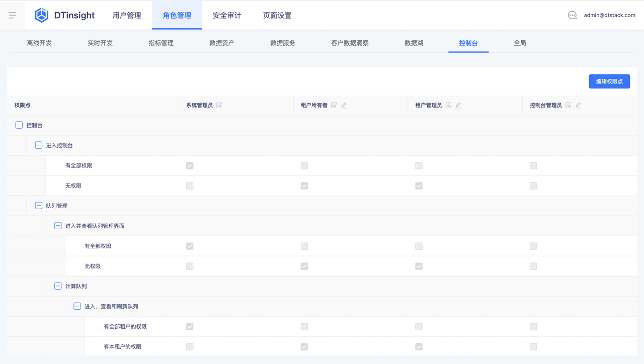Switch to the 全局 tab
644x364 pixels.
[520, 43]
